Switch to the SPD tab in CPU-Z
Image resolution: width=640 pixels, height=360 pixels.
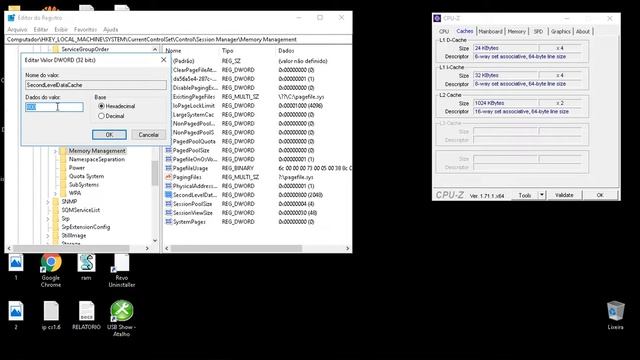(x=538, y=31)
